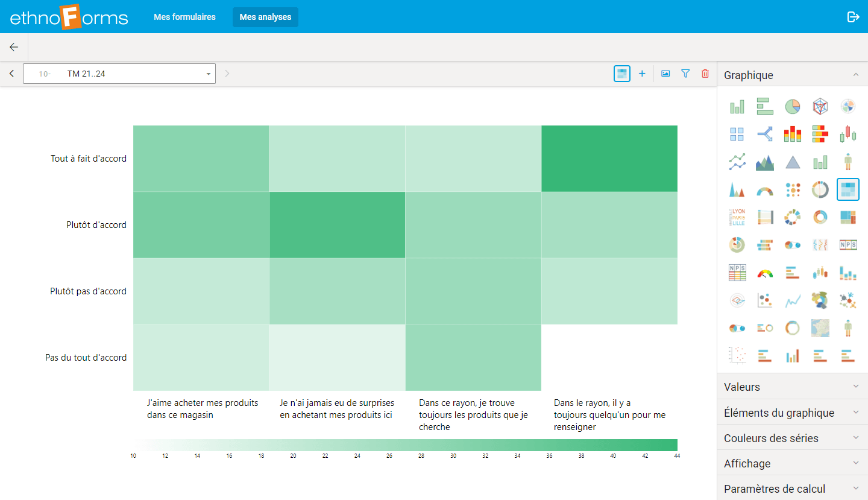Select the horizontal bar chart type
Viewport: 868px width, 500px height.
click(765, 107)
